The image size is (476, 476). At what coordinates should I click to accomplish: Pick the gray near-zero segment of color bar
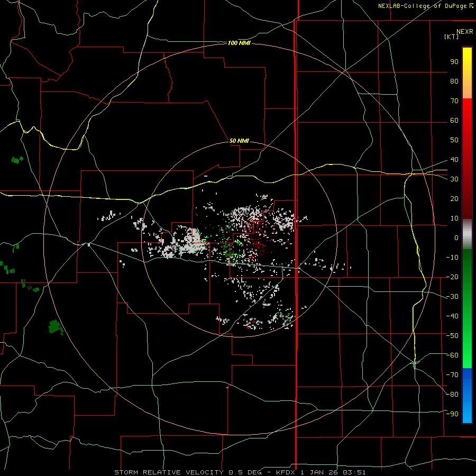tap(467, 234)
